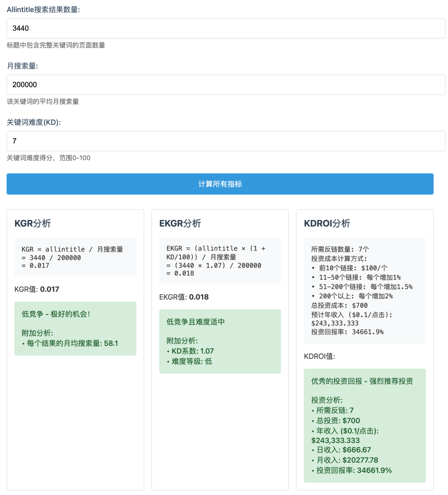Image resolution: width=448 pixels, height=495 pixels.
Task: Click the 关键词难度得分范围0-100 hint text
Action: click(48, 158)
